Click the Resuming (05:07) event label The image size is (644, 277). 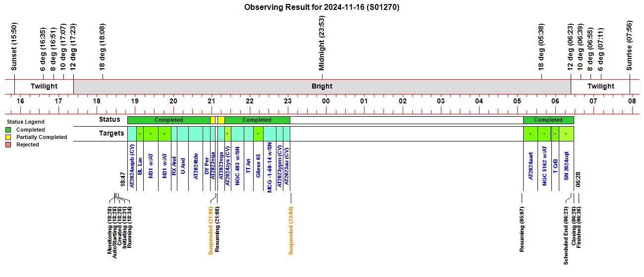522,229
